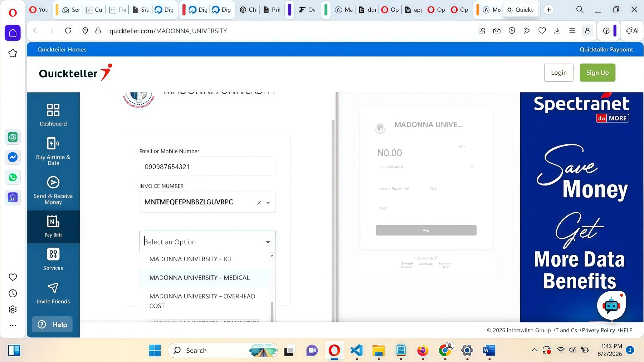
Task: Open the HELP footer link
Action: click(x=626, y=330)
